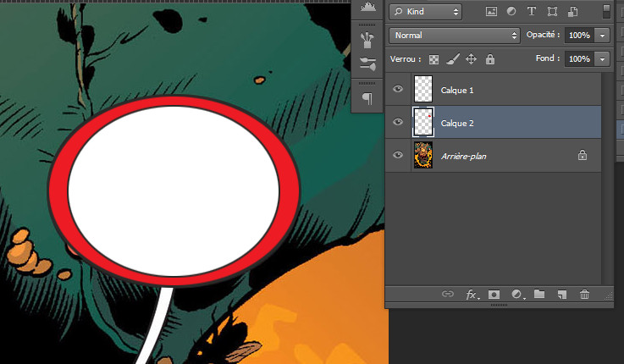
Task: Lock all padlock icon beside Verrou
Action: 490,59
